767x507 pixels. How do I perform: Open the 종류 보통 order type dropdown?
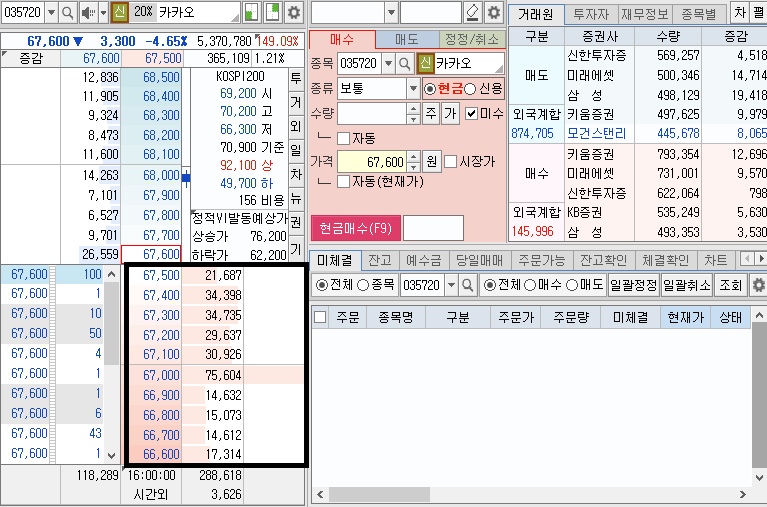[413, 89]
